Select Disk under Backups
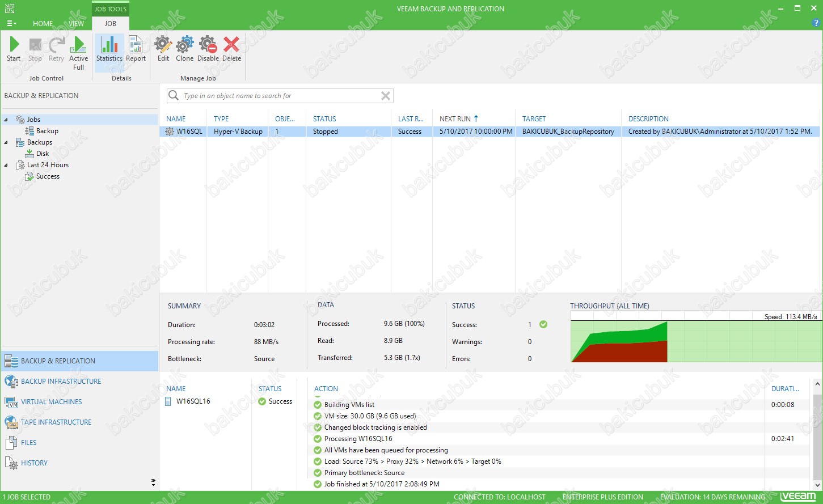The width and height of the screenshot is (823, 504). (43, 154)
